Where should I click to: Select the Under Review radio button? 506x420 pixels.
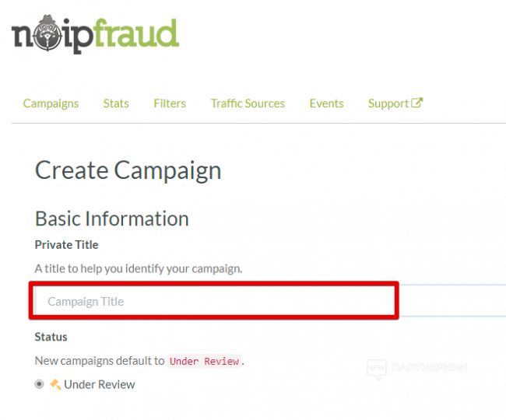click(x=40, y=384)
